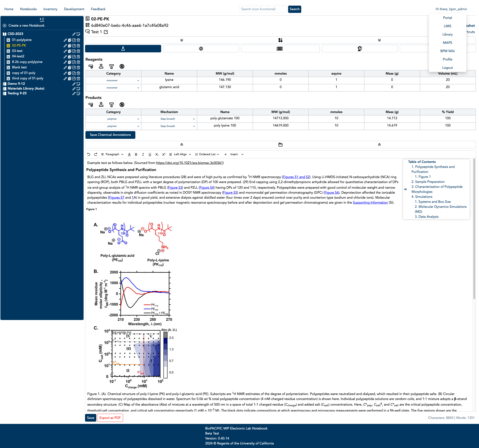Click duplicate icon for 01-polylysine page

coord(69,40)
